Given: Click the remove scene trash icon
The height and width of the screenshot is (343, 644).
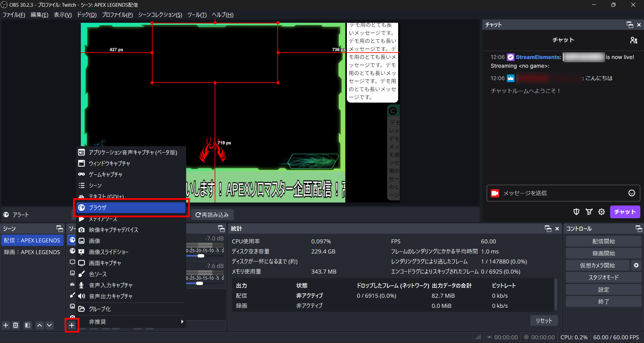Looking at the screenshot, I should coord(16,325).
